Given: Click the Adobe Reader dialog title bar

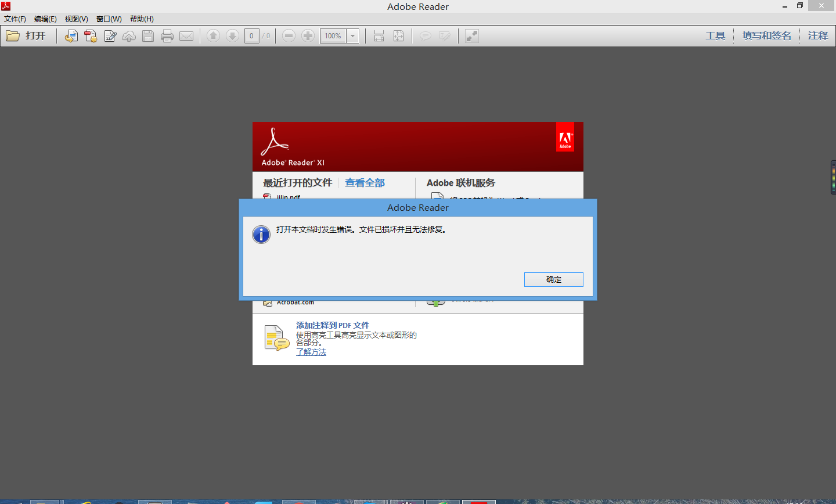Looking at the screenshot, I should pos(418,208).
